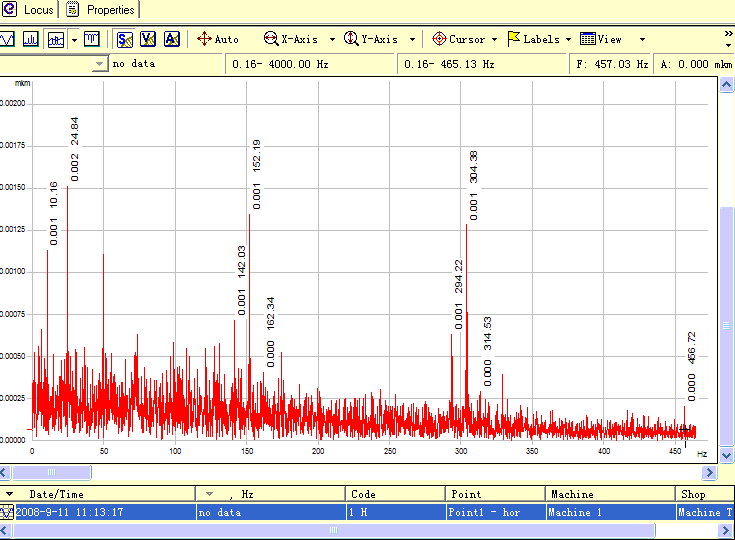
Task: Click the Locus tab icon
Action: 9,9
